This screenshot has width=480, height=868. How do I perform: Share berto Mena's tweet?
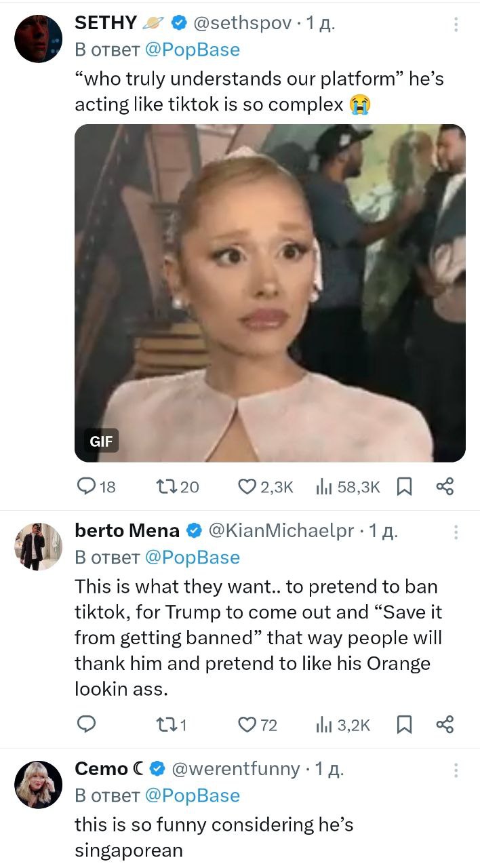click(445, 725)
